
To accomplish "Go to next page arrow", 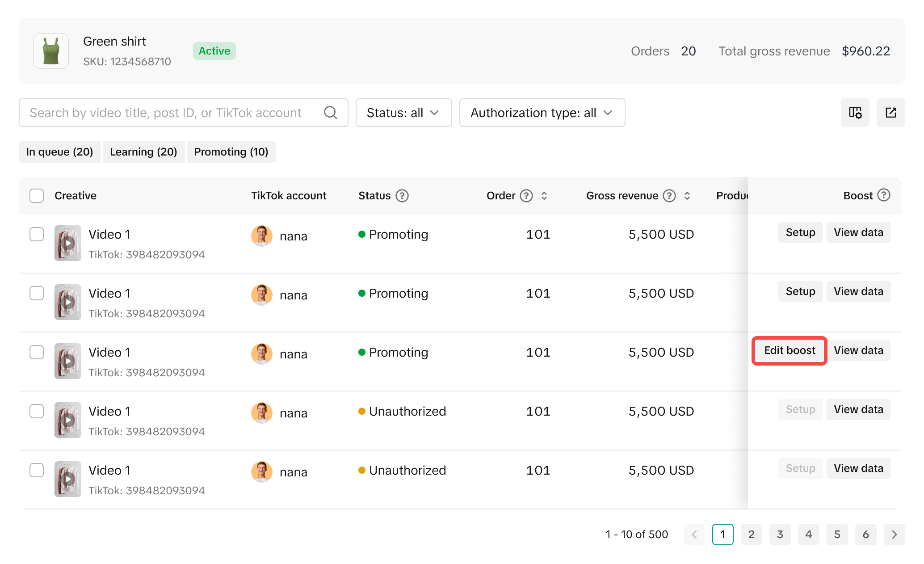I will [x=894, y=535].
